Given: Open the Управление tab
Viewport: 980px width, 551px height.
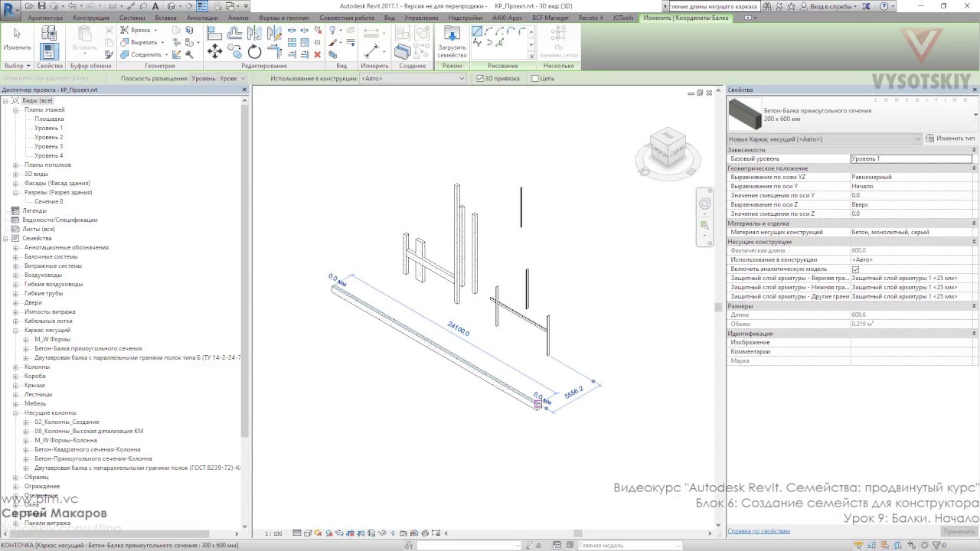Looking at the screenshot, I should 422,18.
